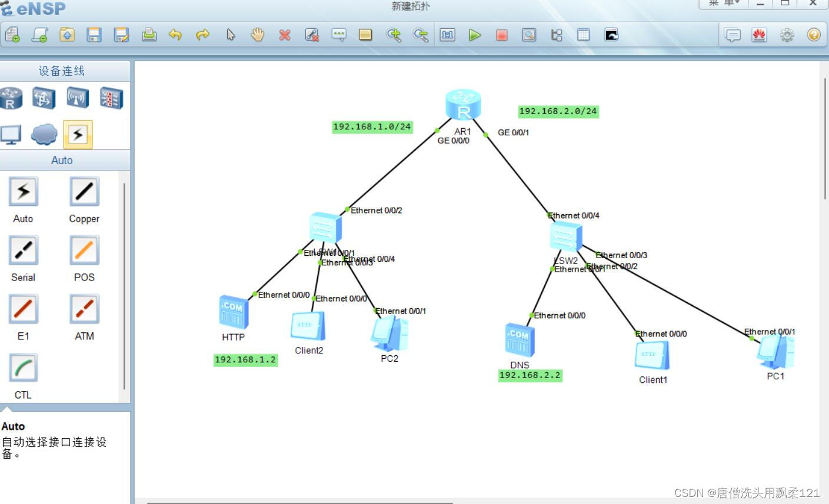Click the Undo arrow in toolbar
This screenshot has height=504, width=829.
tap(175, 35)
